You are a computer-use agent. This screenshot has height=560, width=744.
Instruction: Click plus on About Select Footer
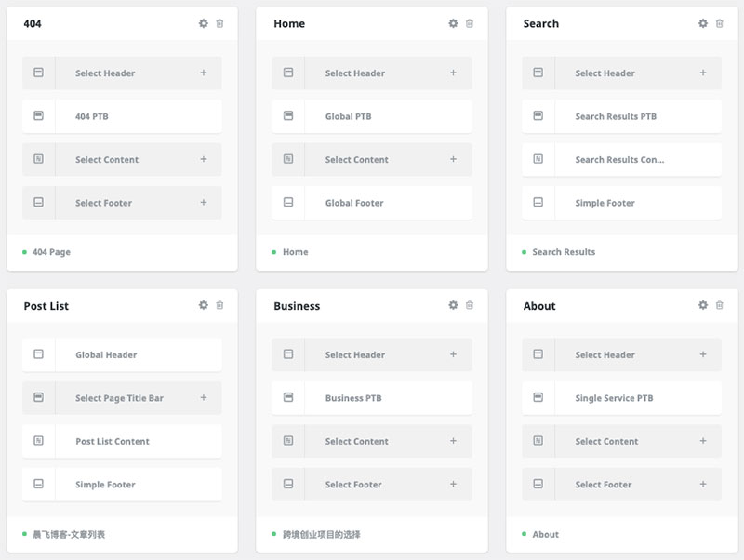pyautogui.click(x=703, y=484)
